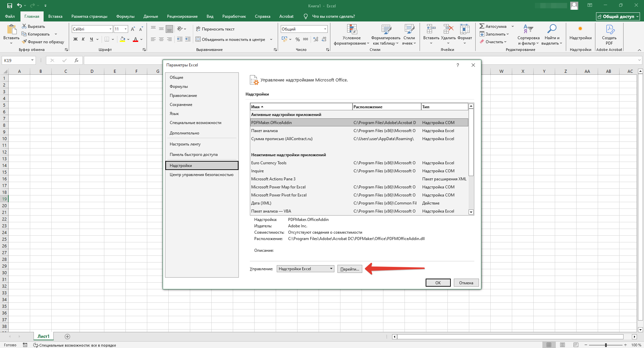Select Панель быстрого доступа category

click(x=202, y=155)
